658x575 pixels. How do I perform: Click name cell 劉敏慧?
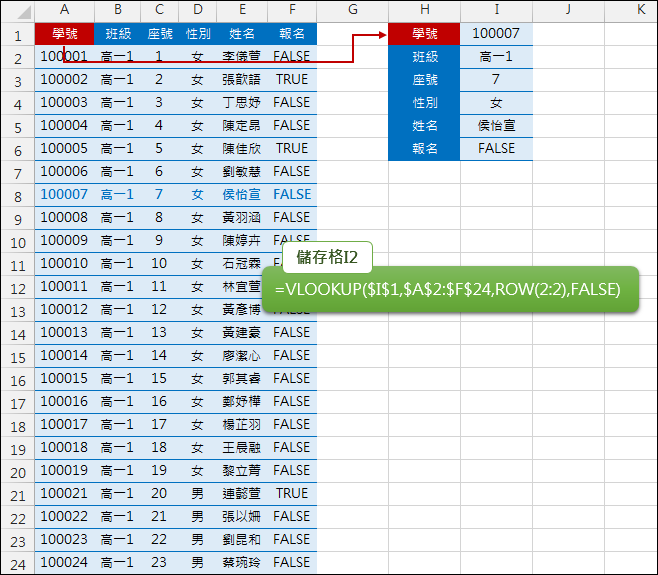(242, 171)
